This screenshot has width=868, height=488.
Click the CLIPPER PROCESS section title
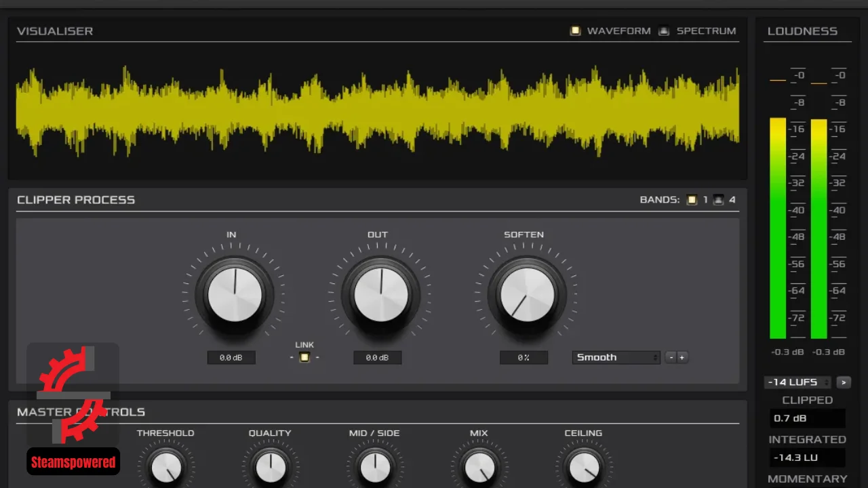pos(76,200)
